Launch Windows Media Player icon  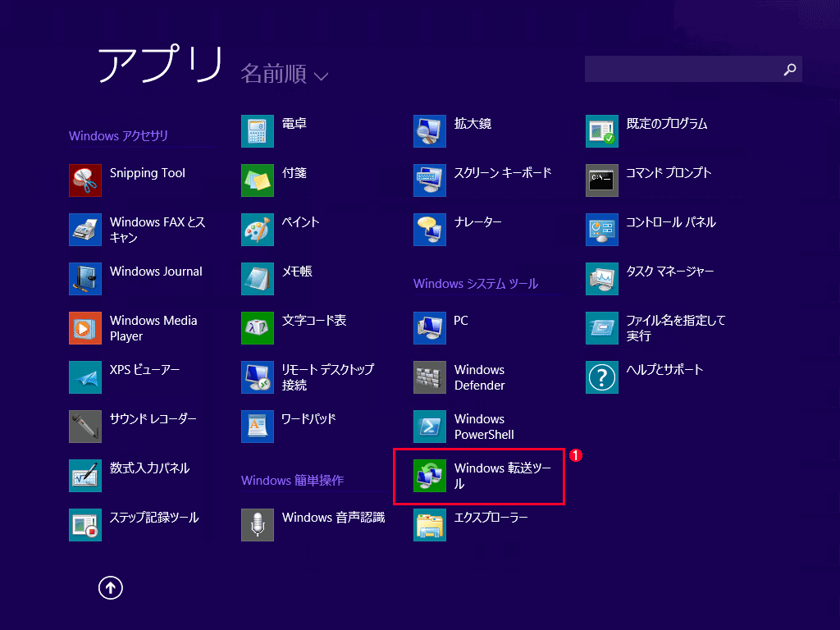pos(85,328)
